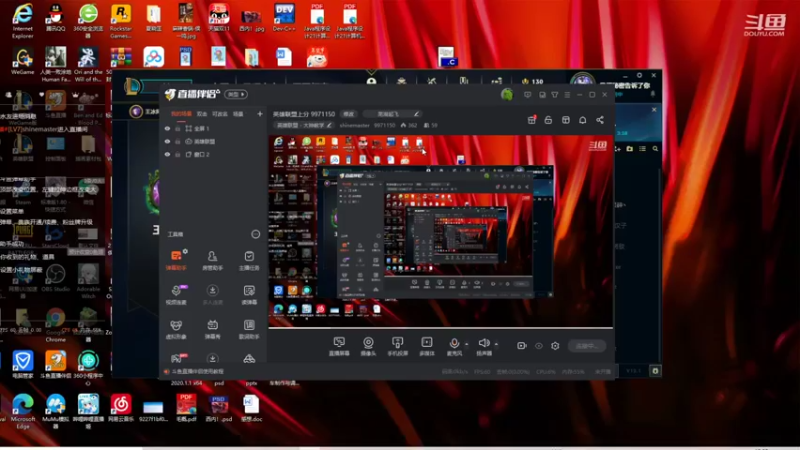Open the 腾讯QQ desktop shortcut
The height and width of the screenshot is (450, 800).
pyautogui.click(x=55, y=18)
